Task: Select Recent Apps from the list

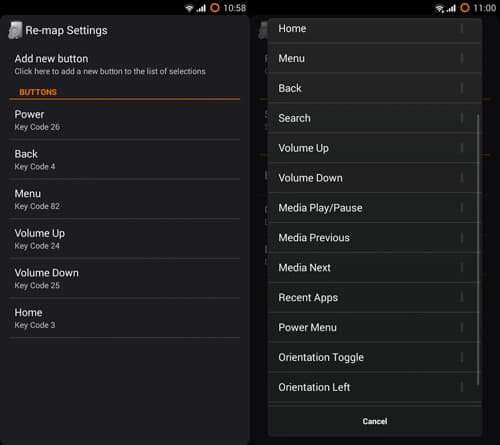Action: (375, 298)
